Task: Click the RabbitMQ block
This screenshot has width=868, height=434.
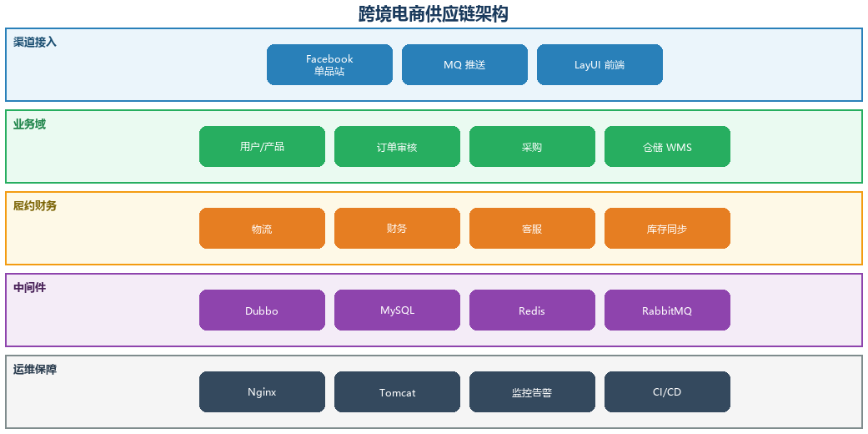Action: (x=667, y=310)
